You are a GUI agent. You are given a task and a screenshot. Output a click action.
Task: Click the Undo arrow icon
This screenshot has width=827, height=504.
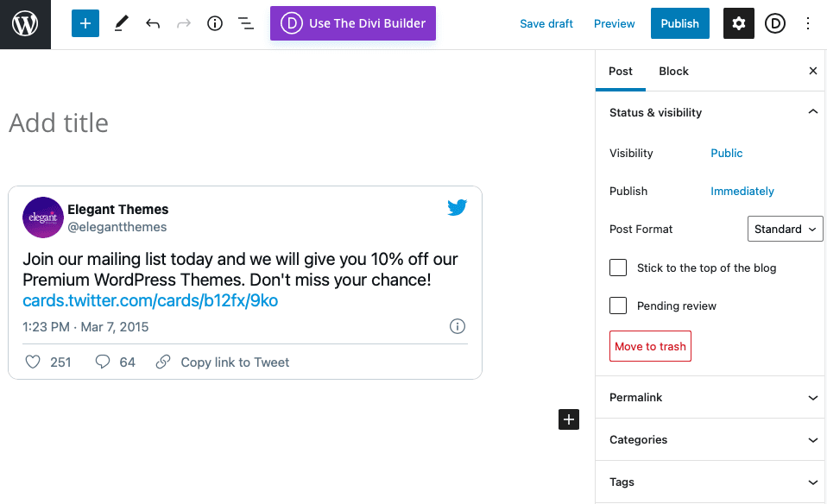pyautogui.click(x=153, y=23)
